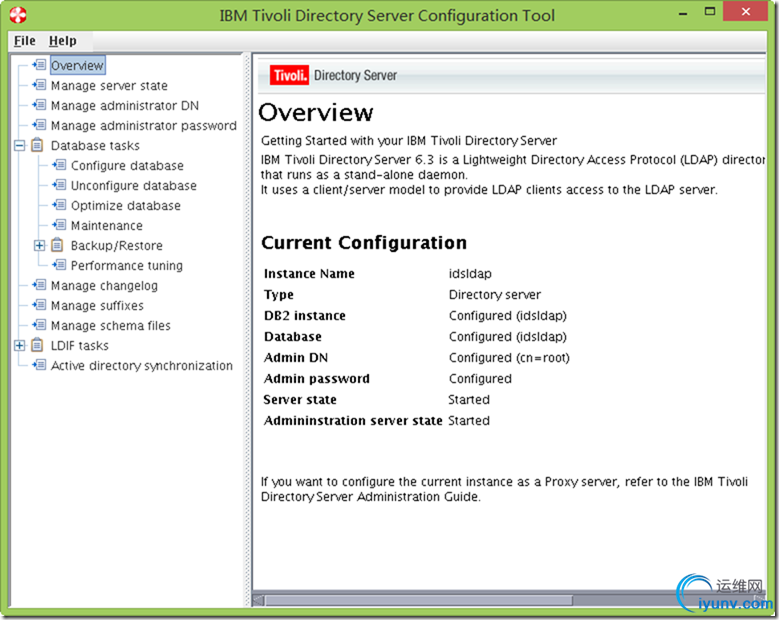Click the Current Configuration heading
779x620 pixels.
[x=364, y=242]
